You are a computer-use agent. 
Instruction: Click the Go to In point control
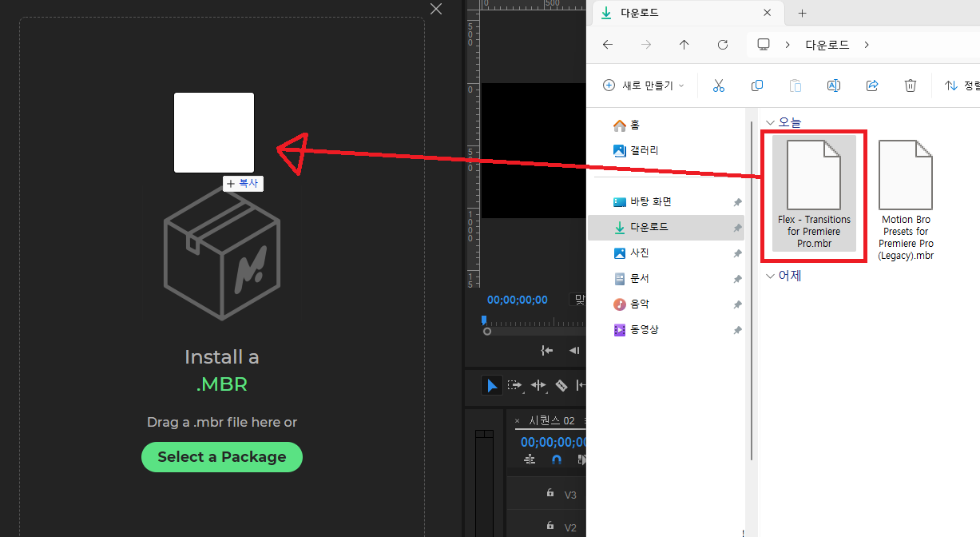[x=547, y=350]
